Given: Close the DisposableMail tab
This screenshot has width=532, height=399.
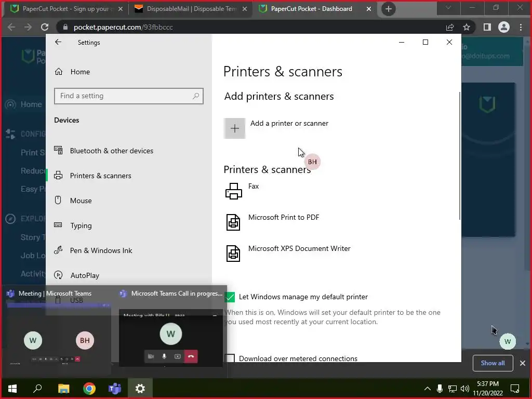Looking at the screenshot, I should click(x=245, y=9).
